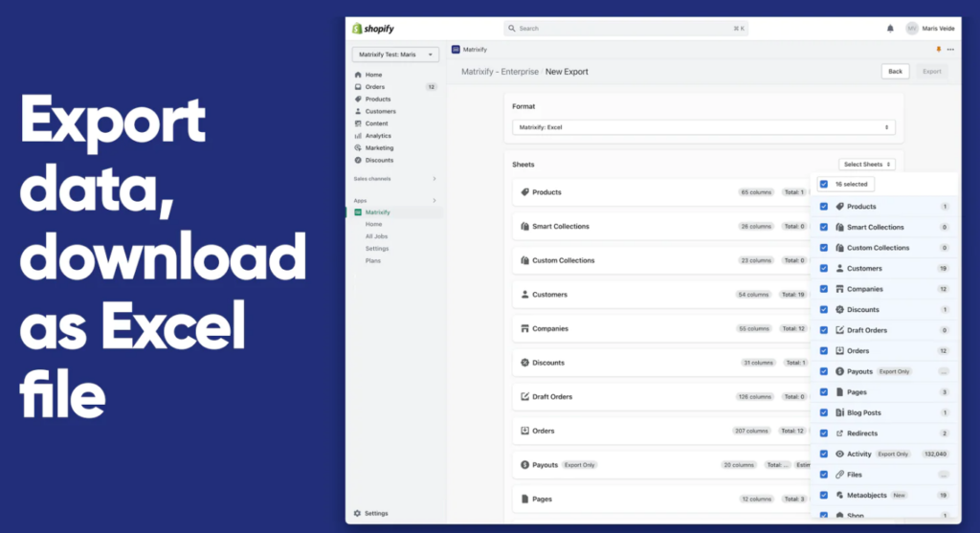The width and height of the screenshot is (980, 533).
Task: Expand the store switcher dropdown
Action: click(x=395, y=55)
